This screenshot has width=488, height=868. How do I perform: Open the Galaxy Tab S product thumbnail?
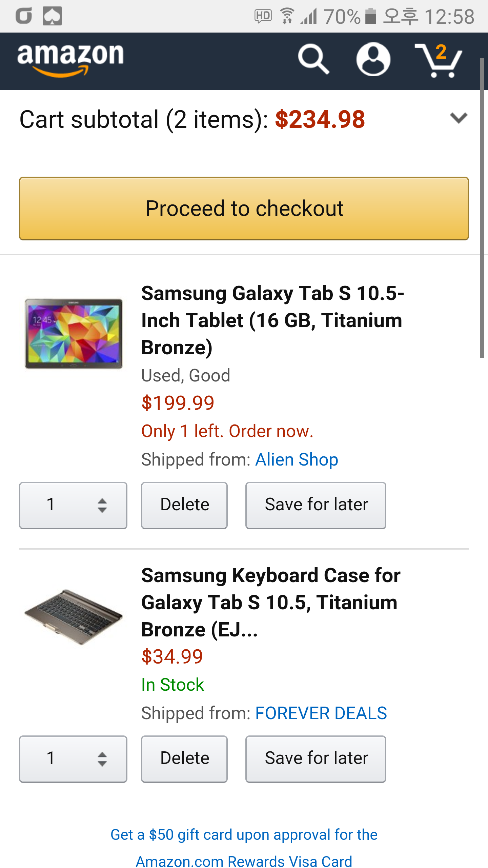click(74, 334)
